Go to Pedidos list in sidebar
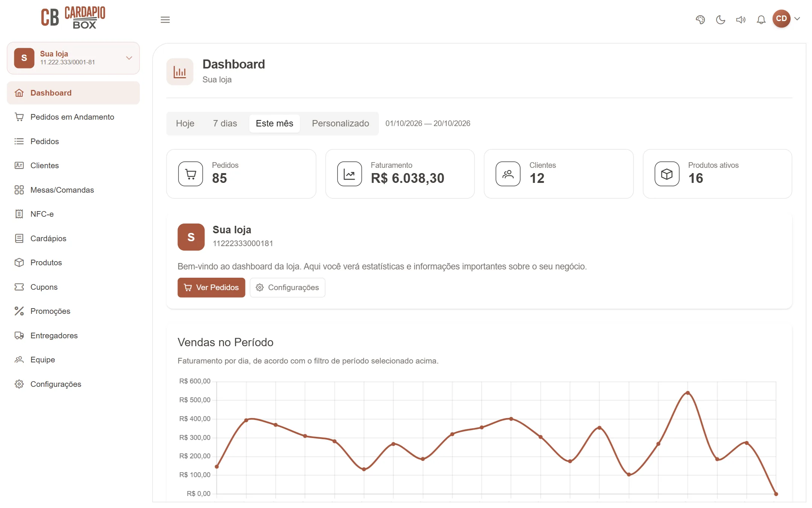The height and width of the screenshot is (508, 812). [x=73, y=141]
